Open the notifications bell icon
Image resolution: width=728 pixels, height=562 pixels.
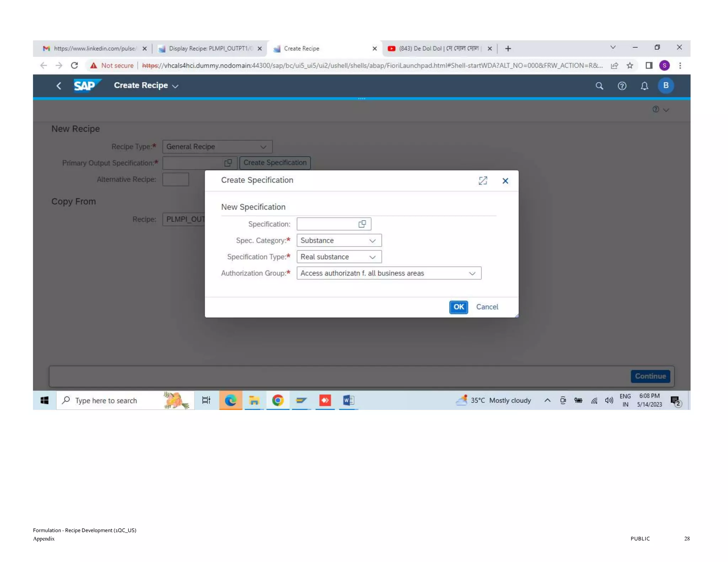(644, 86)
